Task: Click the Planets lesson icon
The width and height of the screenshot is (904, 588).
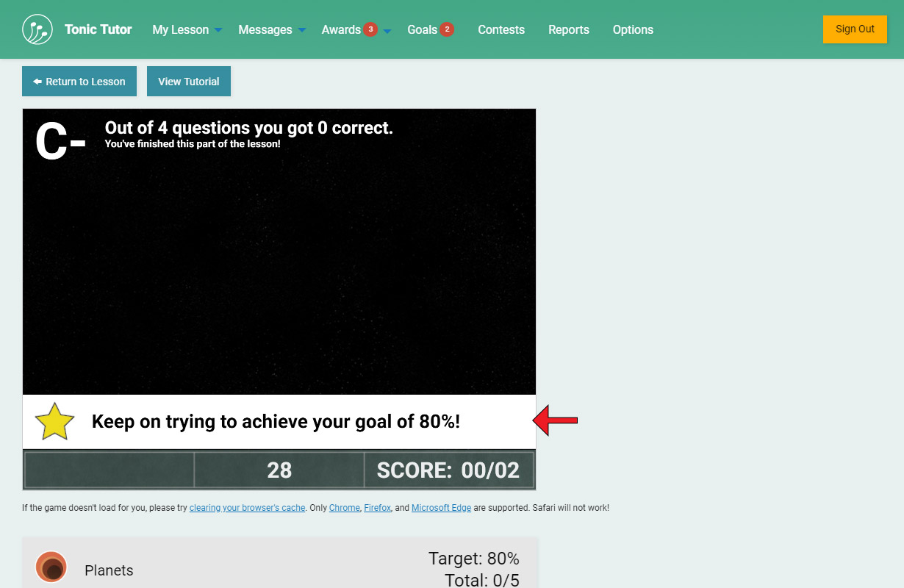Action: (51, 567)
